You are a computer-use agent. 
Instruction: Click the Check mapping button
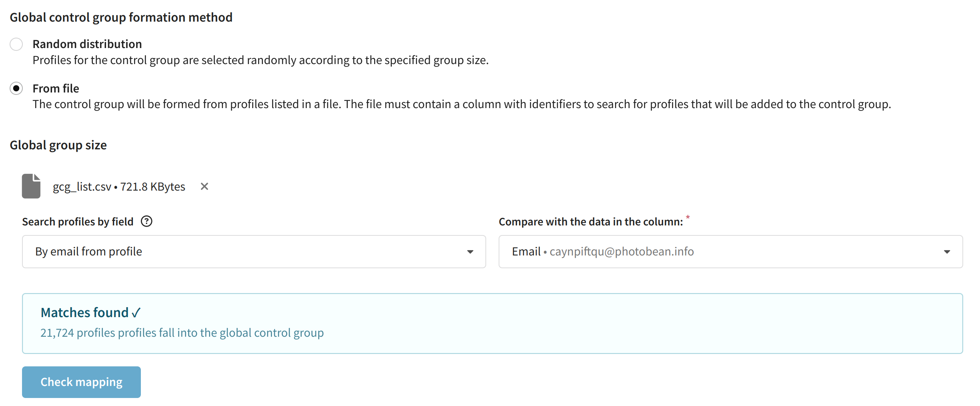pyautogui.click(x=81, y=382)
